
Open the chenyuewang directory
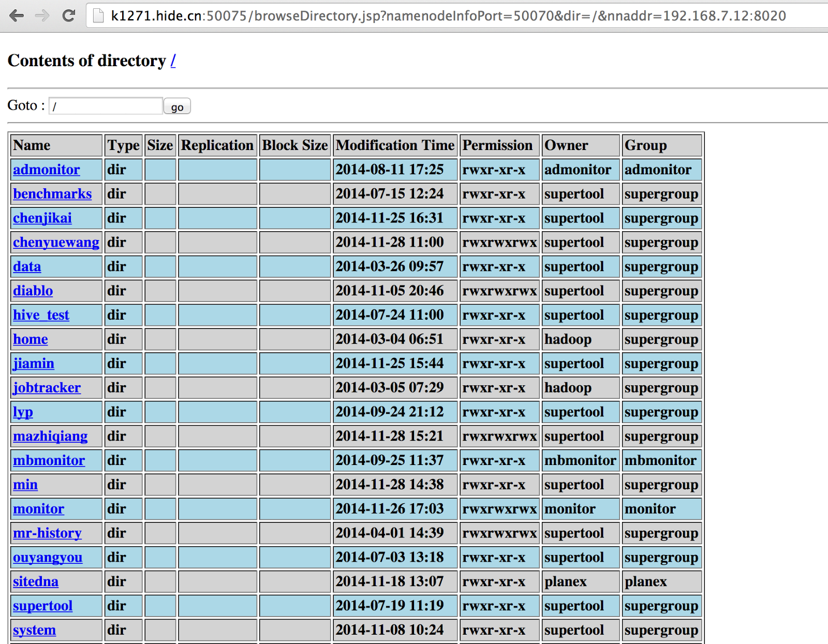[56, 243]
